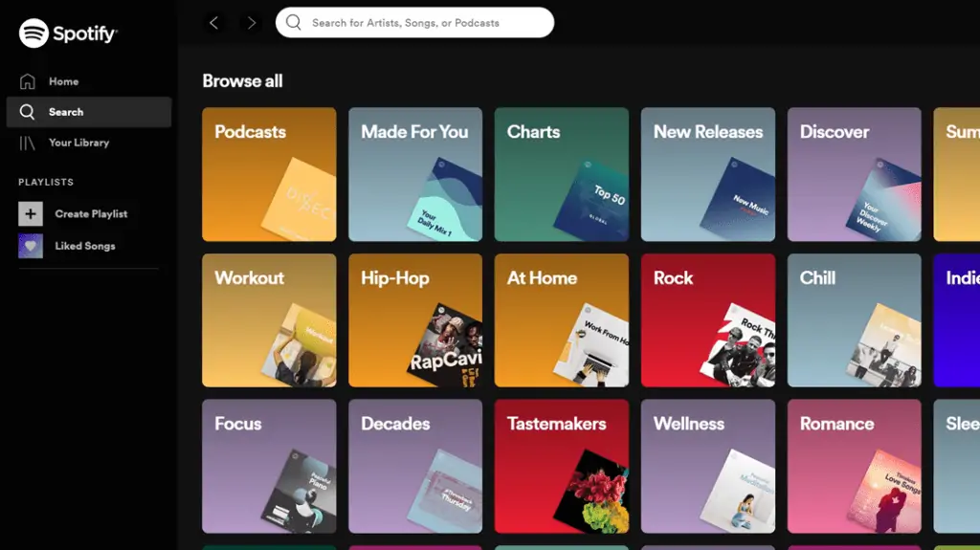The height and width of the screenshot is (550, 980).
Task: Go forward with the right arrow
Action: (x=252, y=23)
